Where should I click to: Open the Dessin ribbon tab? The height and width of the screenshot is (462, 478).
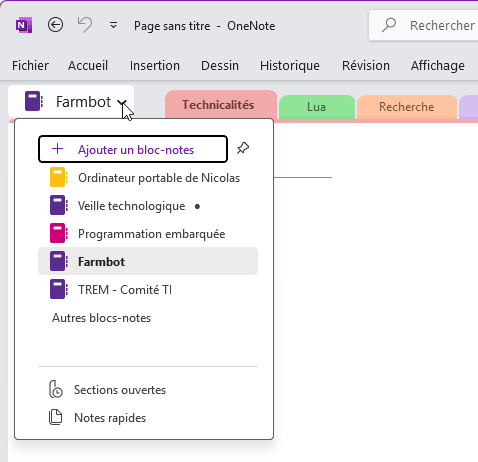(220, 66)
